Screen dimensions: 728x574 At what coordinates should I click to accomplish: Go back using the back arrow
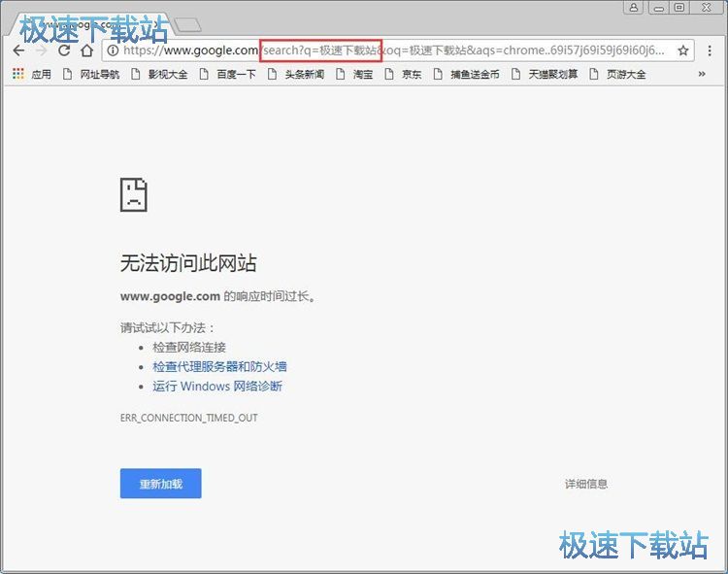coord(19,51)
